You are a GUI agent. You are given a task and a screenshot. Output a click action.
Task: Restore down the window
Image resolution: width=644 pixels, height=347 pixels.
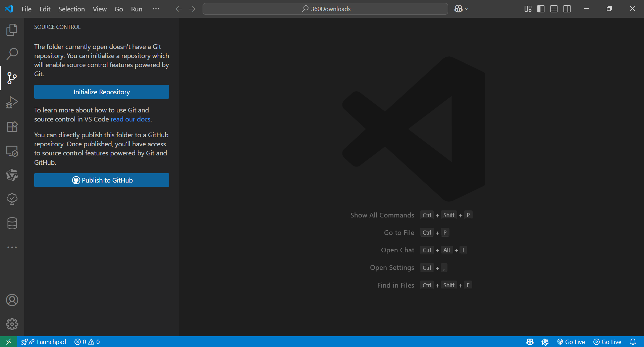[x=609, y=9]
